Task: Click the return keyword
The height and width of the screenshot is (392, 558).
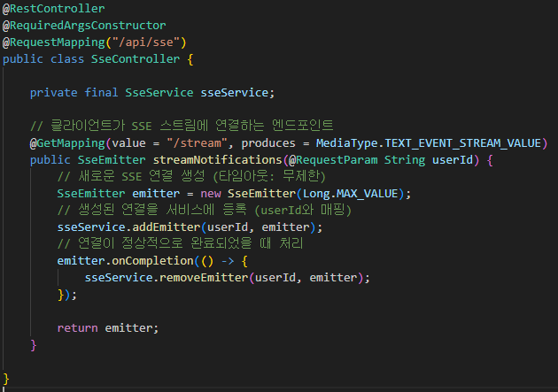Action: [x=78, y=328]
